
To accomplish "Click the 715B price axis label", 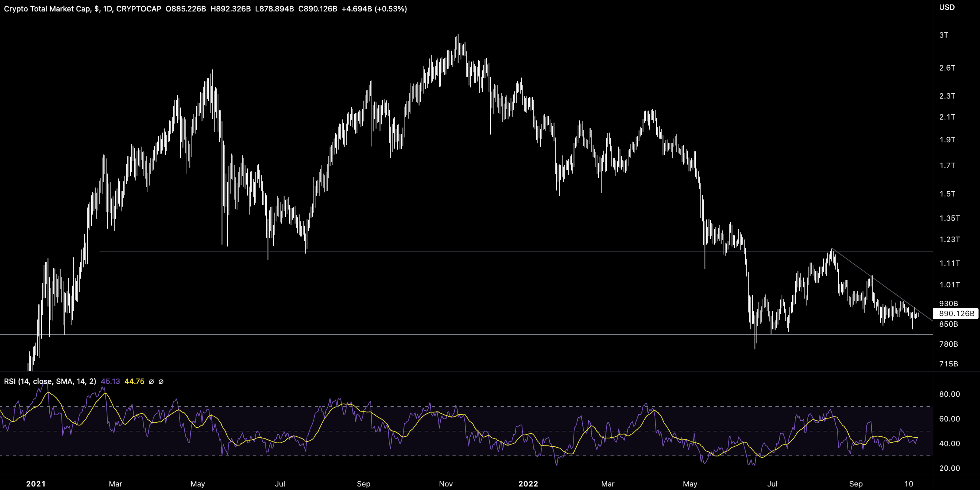I will coord(949,364).
